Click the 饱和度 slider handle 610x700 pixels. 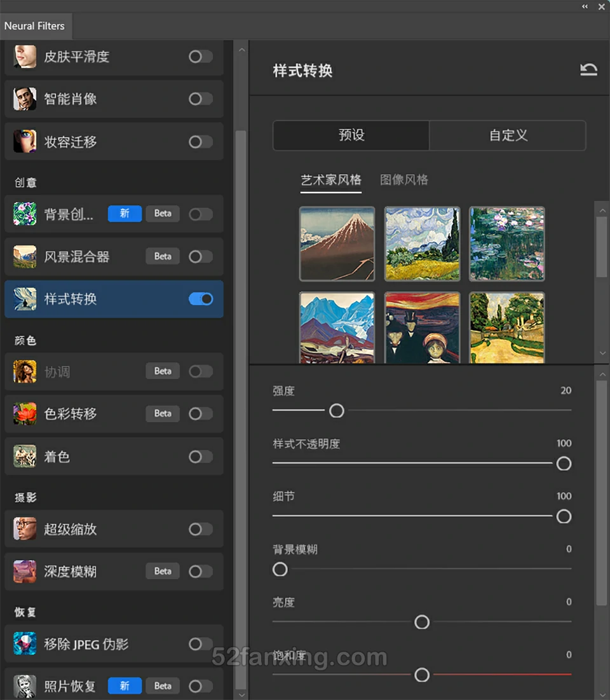pos(422,675)
